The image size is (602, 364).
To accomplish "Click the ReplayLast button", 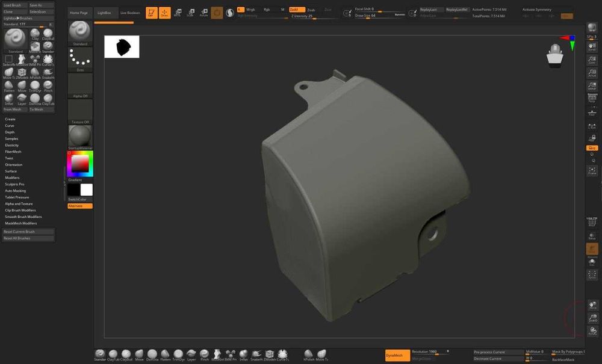I will 431,10.
